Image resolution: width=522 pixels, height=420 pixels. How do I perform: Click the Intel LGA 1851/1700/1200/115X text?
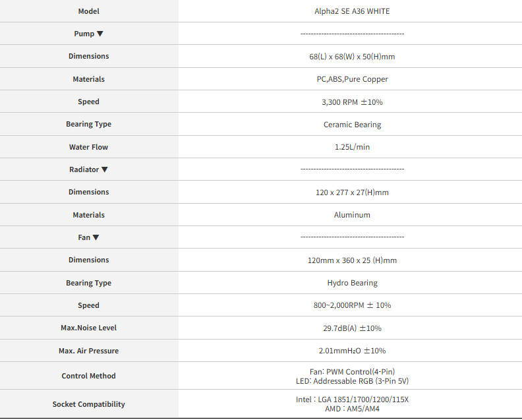352,400
